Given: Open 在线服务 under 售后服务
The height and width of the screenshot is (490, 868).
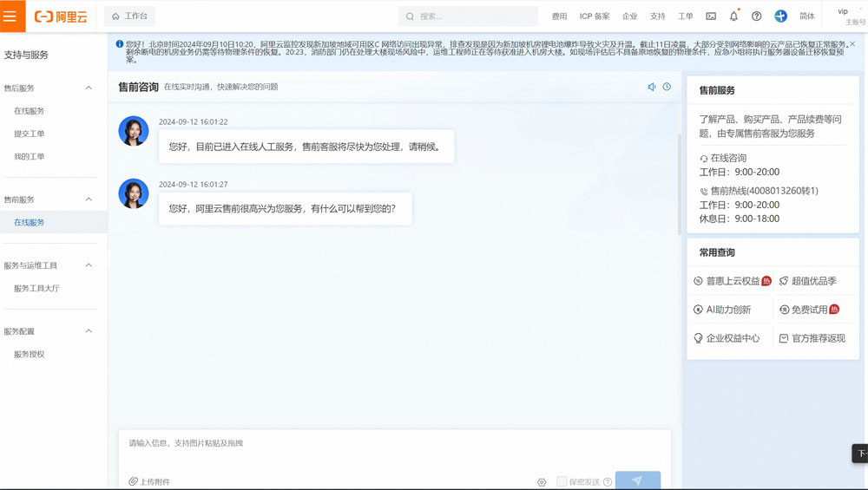Looking at the screenshot, I should (x=30, y=111).
